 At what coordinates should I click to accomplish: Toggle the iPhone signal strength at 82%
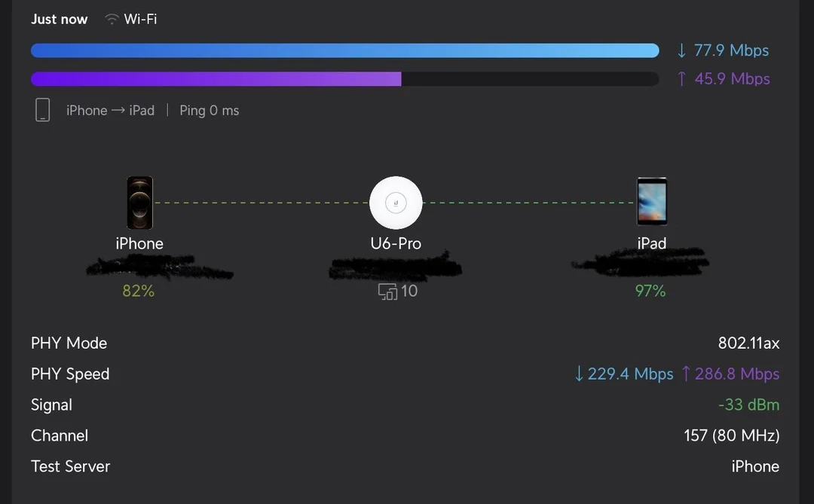click(x=138, y=291)
